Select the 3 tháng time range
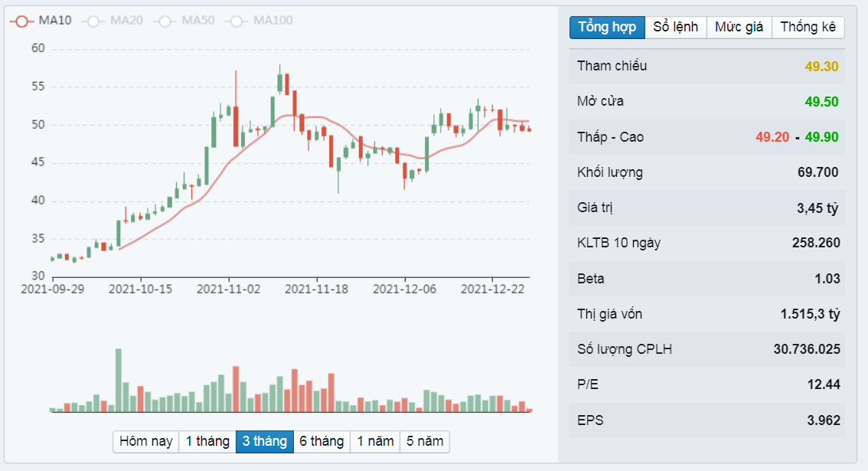This screenshot has height=471, width=868. point(264,441)
